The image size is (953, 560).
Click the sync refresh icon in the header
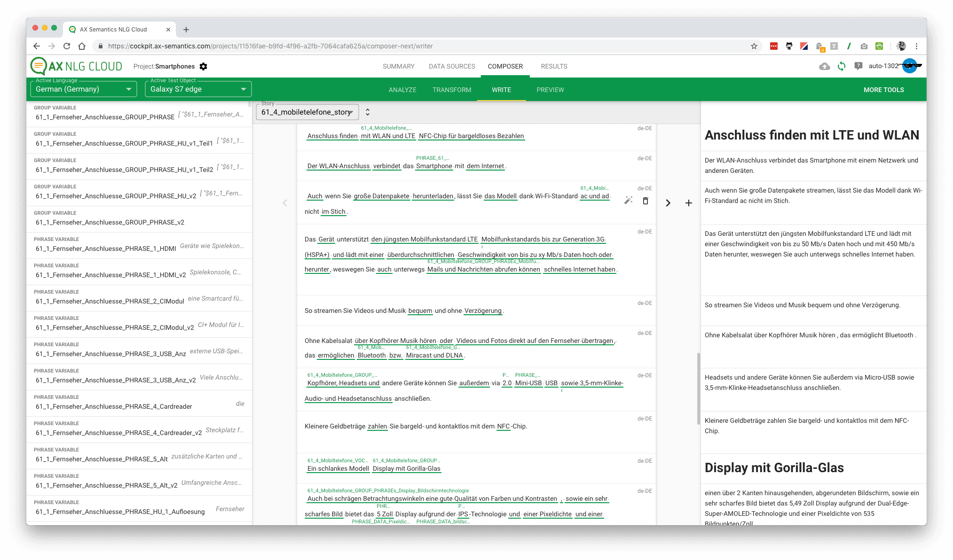(x=841, y=66)
